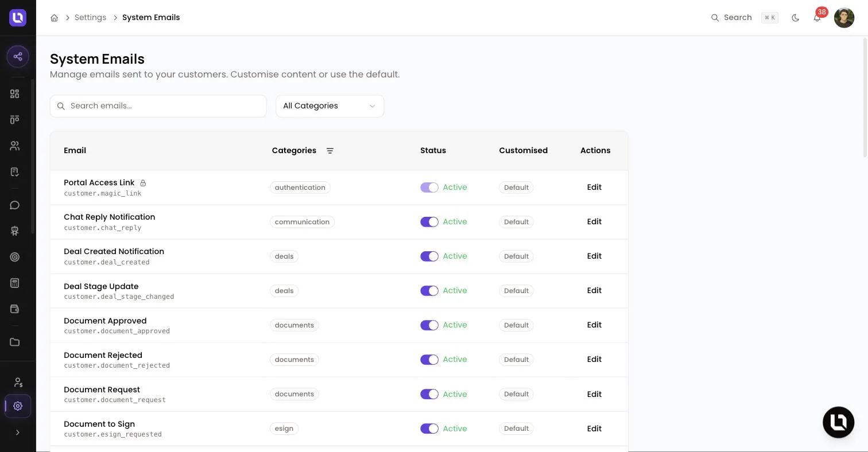Open the floating chat widget logo button

(838, 422)
